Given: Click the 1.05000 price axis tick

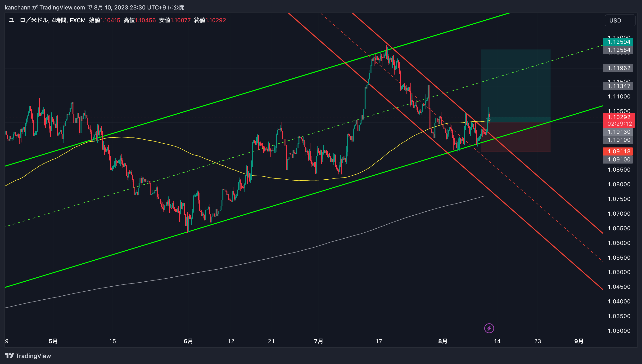Looking at the screenshot, I should point(619,272).
